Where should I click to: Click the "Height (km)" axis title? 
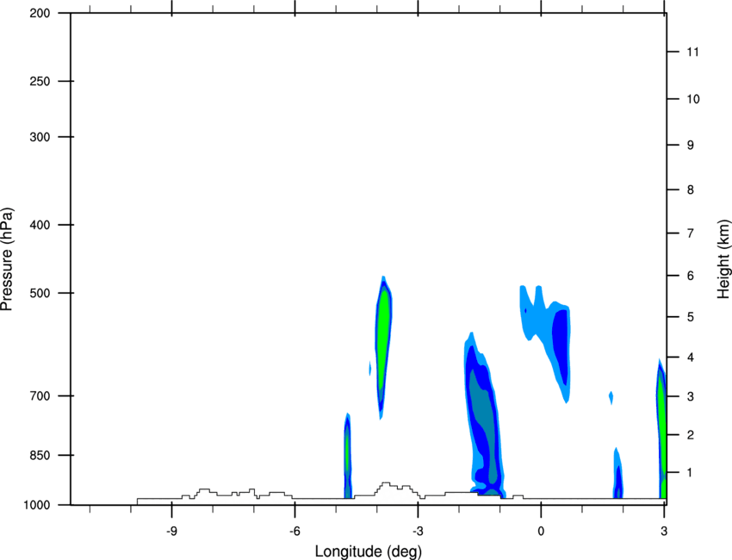pyautogui.click(x=723, y=258)
